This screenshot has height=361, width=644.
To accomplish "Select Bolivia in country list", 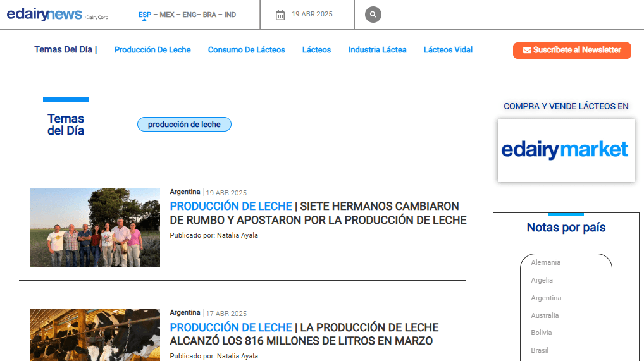I will point(541,333).
